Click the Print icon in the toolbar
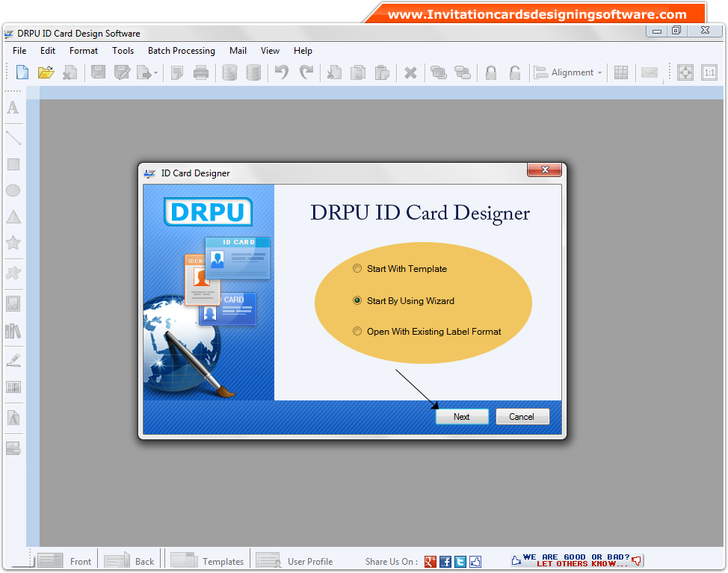This screenshot has width=728, height=573. pyautogui.click(x=200, y=72)
